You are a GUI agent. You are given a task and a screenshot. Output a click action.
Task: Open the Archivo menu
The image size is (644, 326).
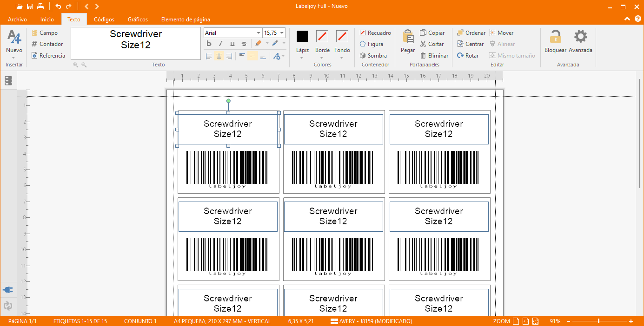(x=18, y=20)
